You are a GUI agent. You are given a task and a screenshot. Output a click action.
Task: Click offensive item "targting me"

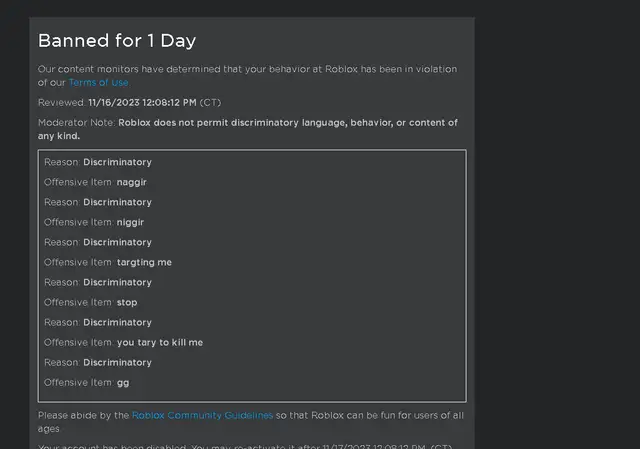[x=144, y=262]
